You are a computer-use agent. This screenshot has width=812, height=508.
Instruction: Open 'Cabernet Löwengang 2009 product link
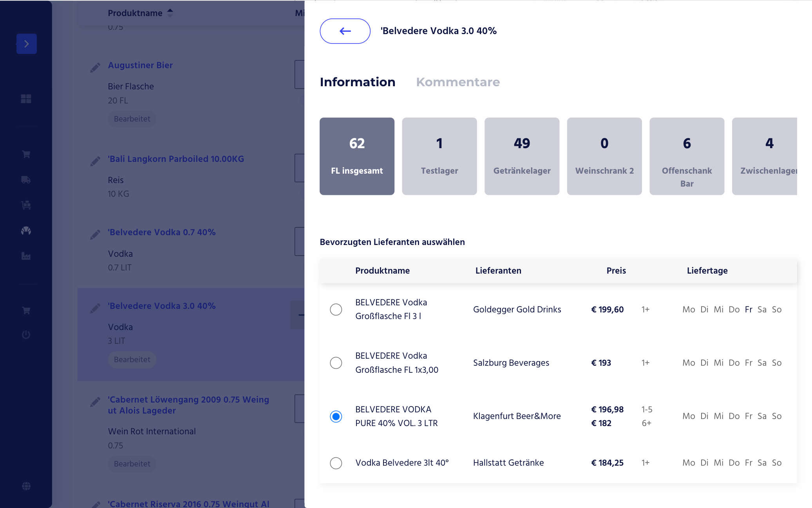pyautogui.click(x=188, y=405)
